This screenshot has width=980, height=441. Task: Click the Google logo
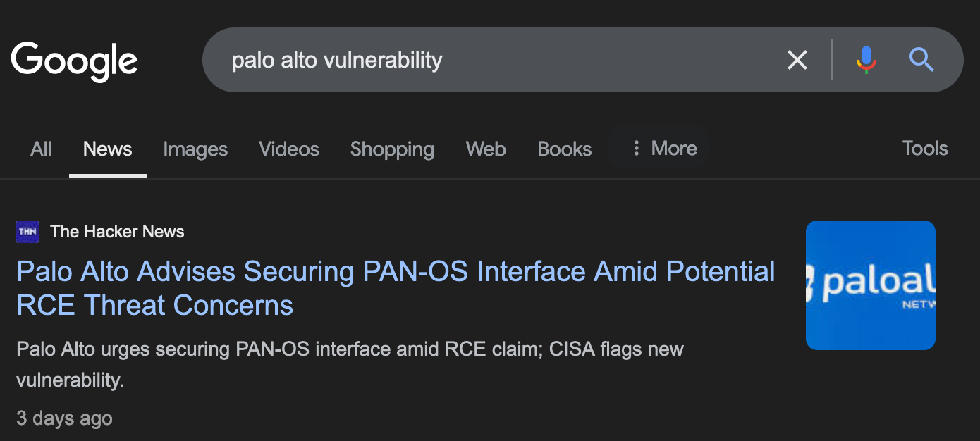click(x=74, y=61)
